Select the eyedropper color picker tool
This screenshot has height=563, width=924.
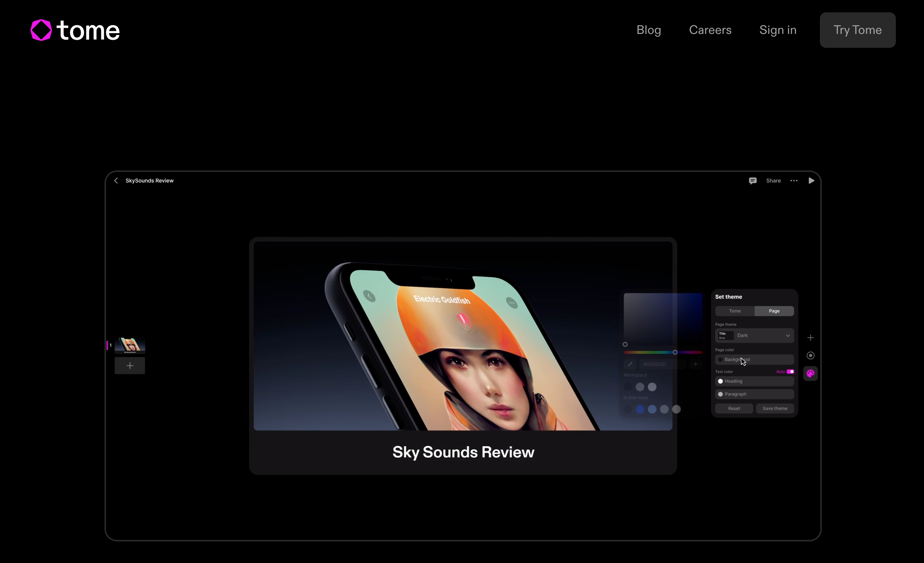click(x=630, y=364)
